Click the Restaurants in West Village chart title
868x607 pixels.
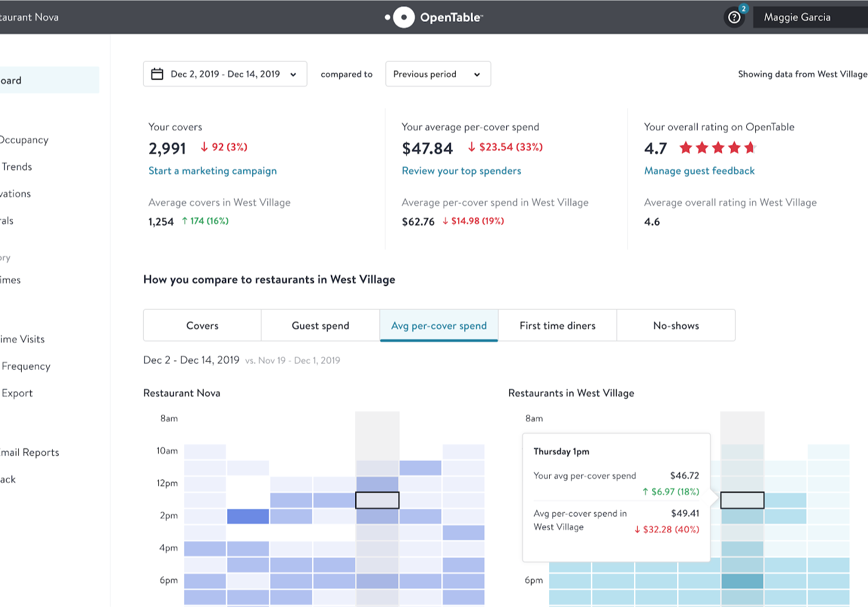[x=571, y=393]
